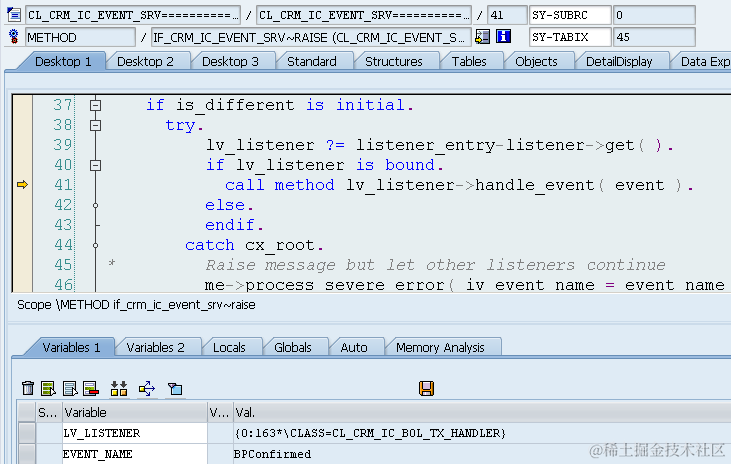This screenshot has width=731, height=464.
Task: Click the line number field showing 41
Action: tap(507, 15)
